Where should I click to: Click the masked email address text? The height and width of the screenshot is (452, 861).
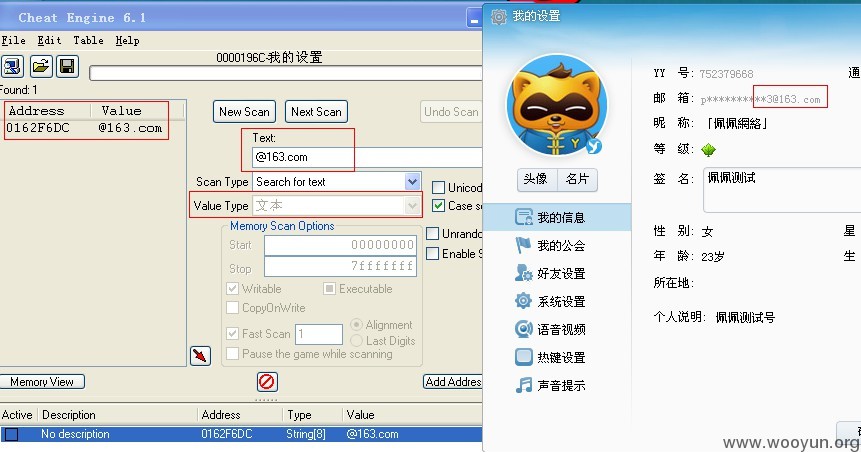[760, 99]
